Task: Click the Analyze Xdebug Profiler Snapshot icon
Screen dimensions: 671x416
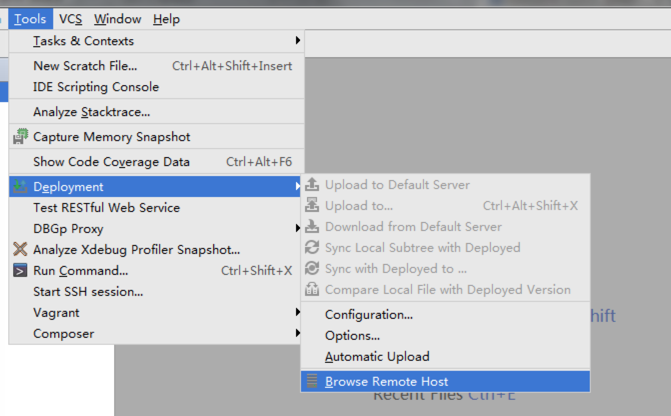Action: 19,249
